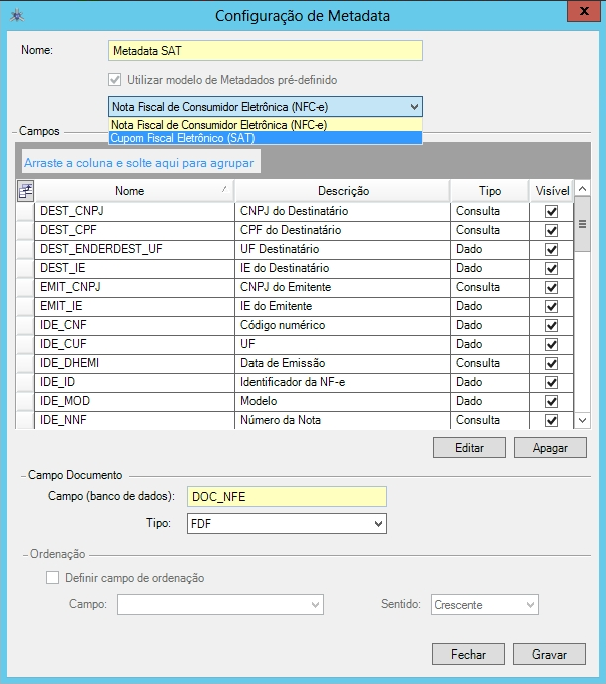606x684 pixels.
Task: Sort grid by Nome column header
Action: 130,191
